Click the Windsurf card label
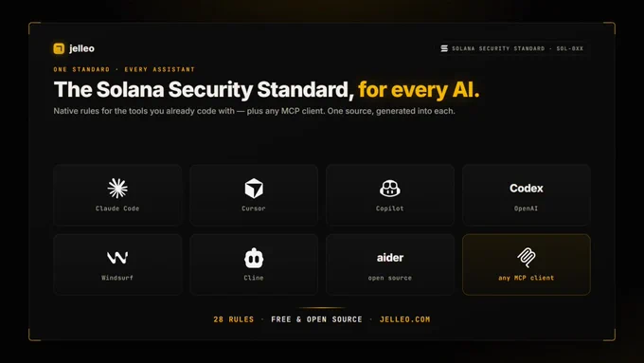644x363 pixels. (x=117, y=278)
